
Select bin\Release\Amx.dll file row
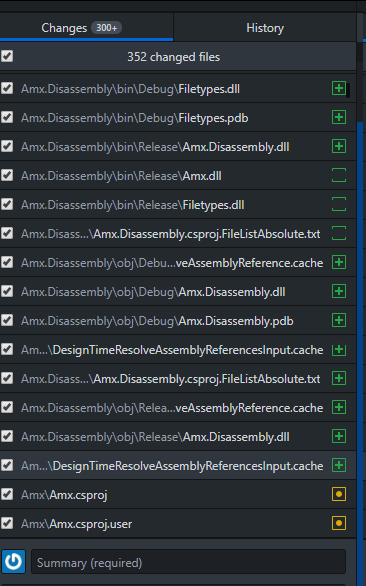tap(178, 175)
